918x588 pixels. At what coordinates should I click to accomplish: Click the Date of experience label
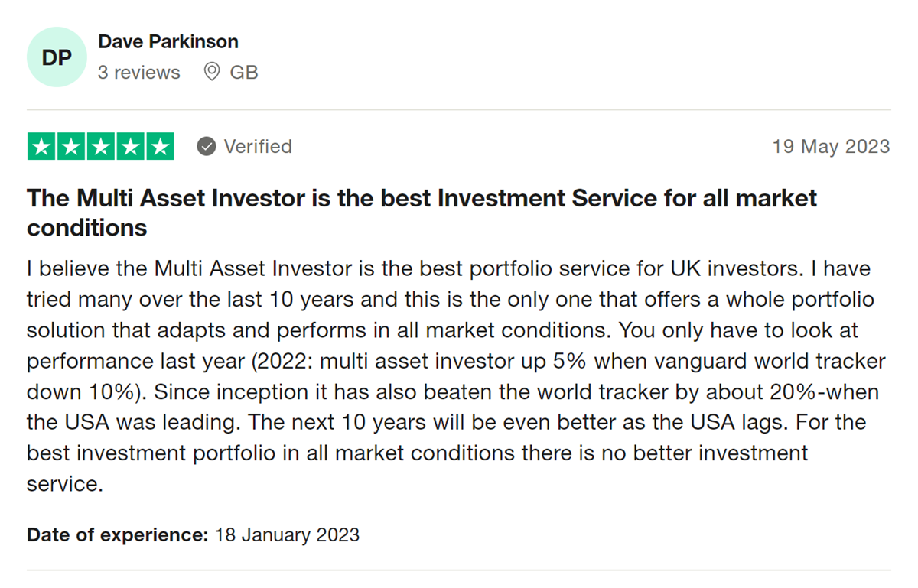[x=118, y=534]
